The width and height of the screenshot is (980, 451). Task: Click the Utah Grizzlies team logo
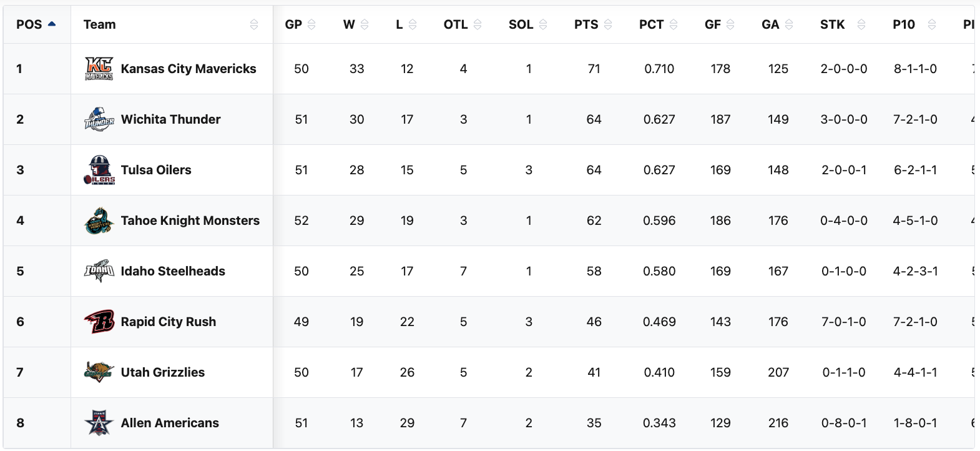pyautogui.click(x=99, y=372)
